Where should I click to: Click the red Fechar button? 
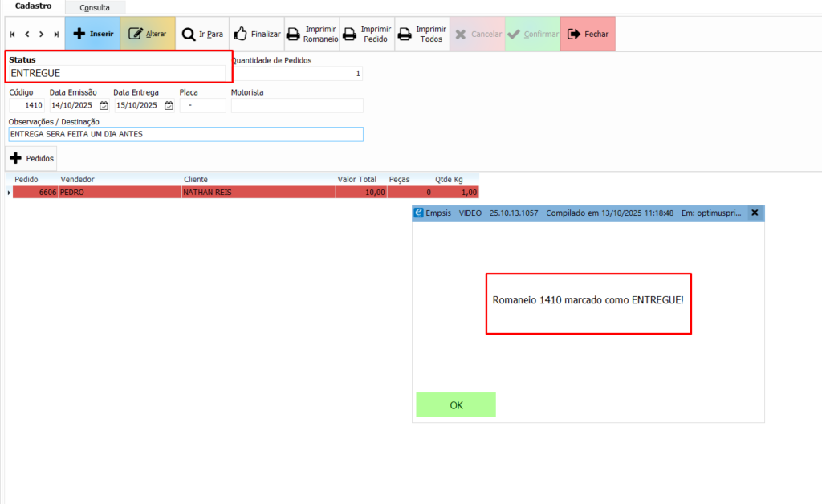[x=588, y=35]
